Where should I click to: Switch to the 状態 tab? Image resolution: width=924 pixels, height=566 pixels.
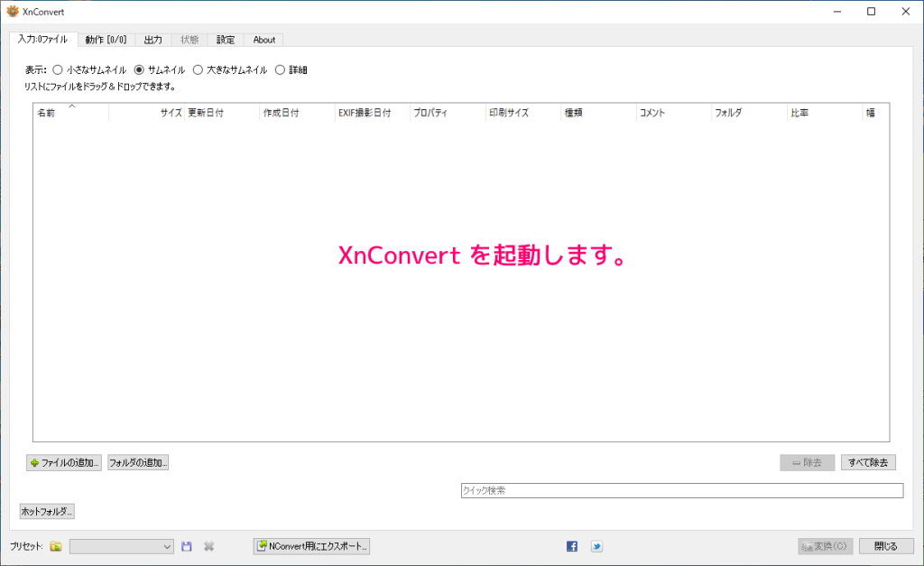189,40
